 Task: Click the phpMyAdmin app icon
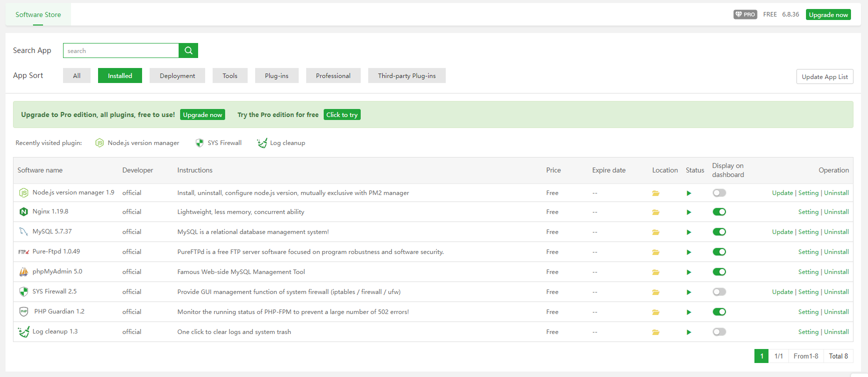(x=24, y=272)
